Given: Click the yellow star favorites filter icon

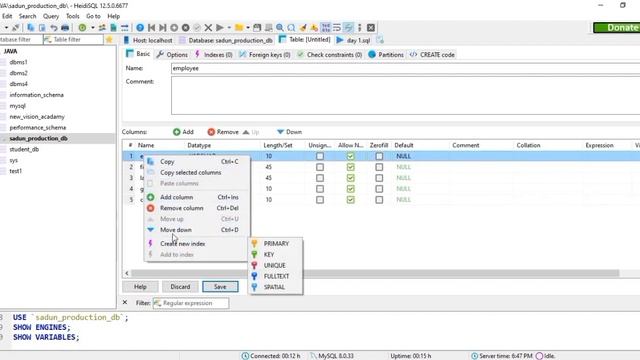Looking at the screenshot, I should click(x=109, y=40).
